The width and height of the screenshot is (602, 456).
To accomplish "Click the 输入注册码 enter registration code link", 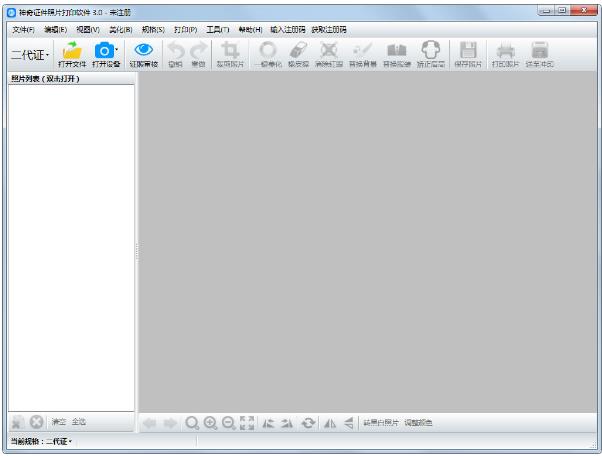I will (288, 30).
